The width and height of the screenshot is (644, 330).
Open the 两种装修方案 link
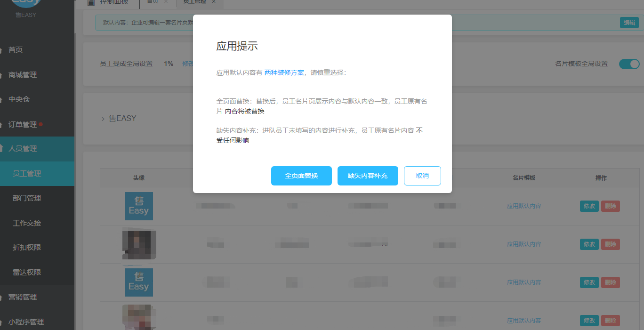pos(284,72)
